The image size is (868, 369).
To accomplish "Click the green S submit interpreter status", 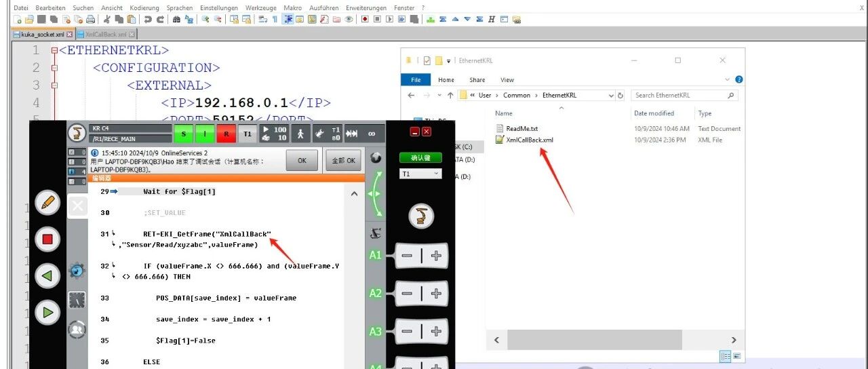I will (184, 134).
